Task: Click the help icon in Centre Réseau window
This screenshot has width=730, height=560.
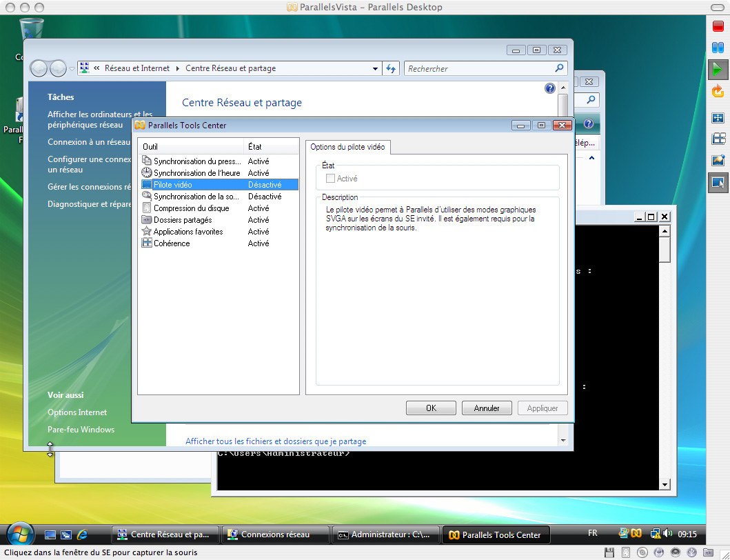Action: tap(550, 88)
